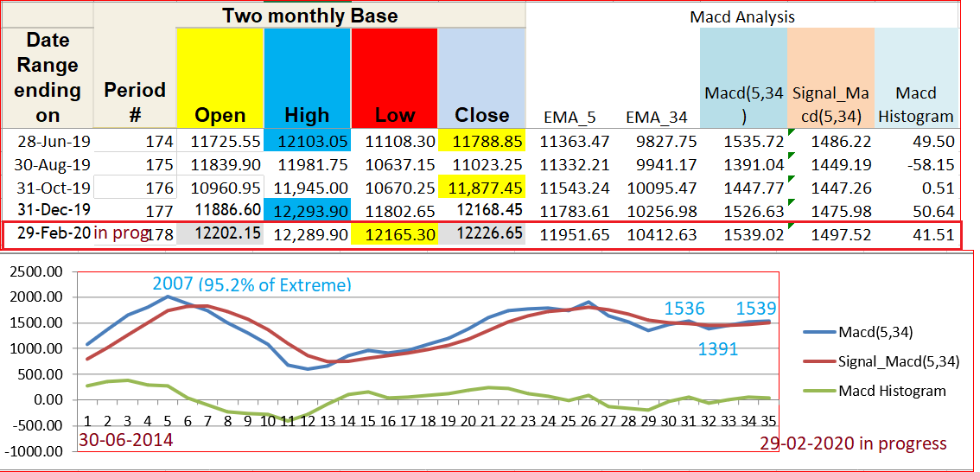The height and width of the screenshot is (472, 980).
Task: Click the Open value 11839.90
Action: (x=220, y=165)
